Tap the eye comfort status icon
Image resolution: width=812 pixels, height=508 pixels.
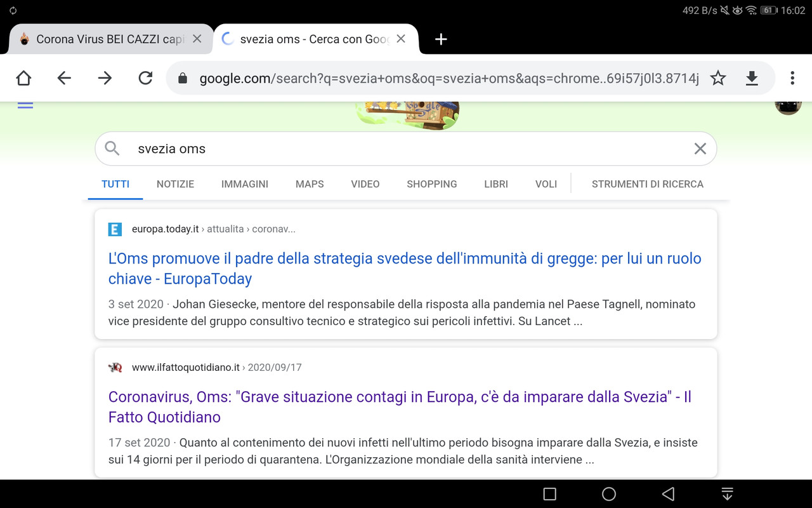pos(738,10)
